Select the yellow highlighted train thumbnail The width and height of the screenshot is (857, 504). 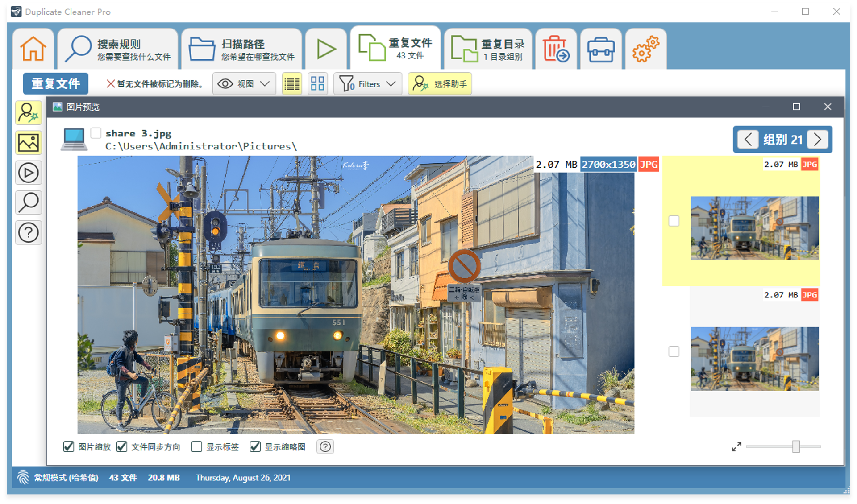click(755, 228)
